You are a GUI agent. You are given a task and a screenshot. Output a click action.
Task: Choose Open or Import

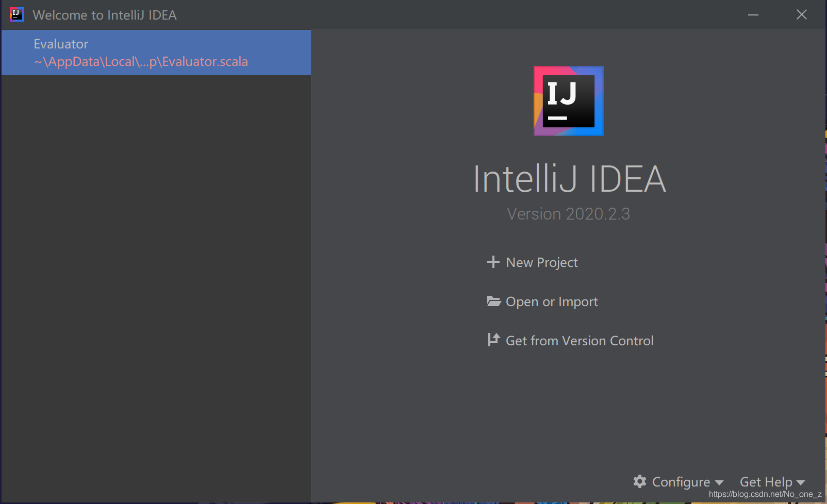pyautogui.click(x=551, y=301)
